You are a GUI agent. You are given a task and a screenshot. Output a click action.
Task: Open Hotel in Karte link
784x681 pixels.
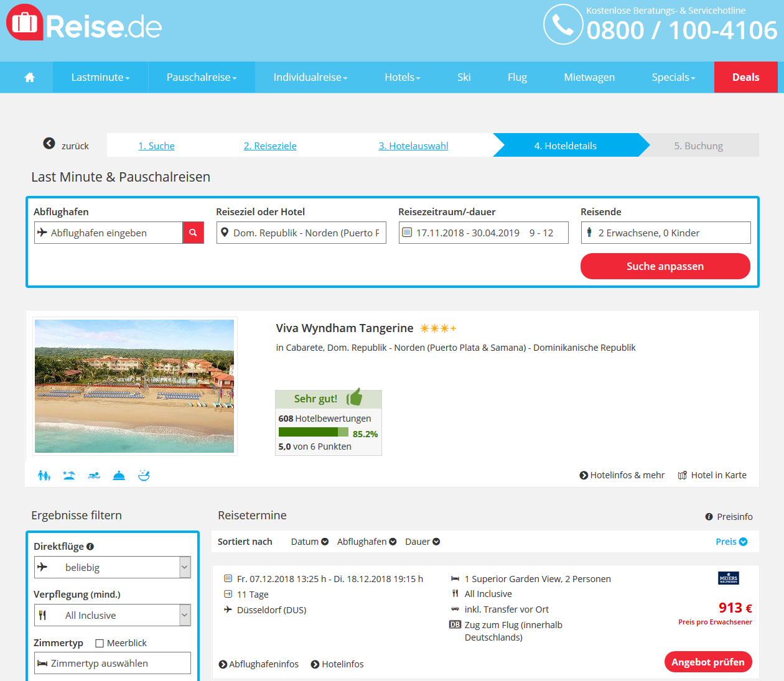point(712,475)
